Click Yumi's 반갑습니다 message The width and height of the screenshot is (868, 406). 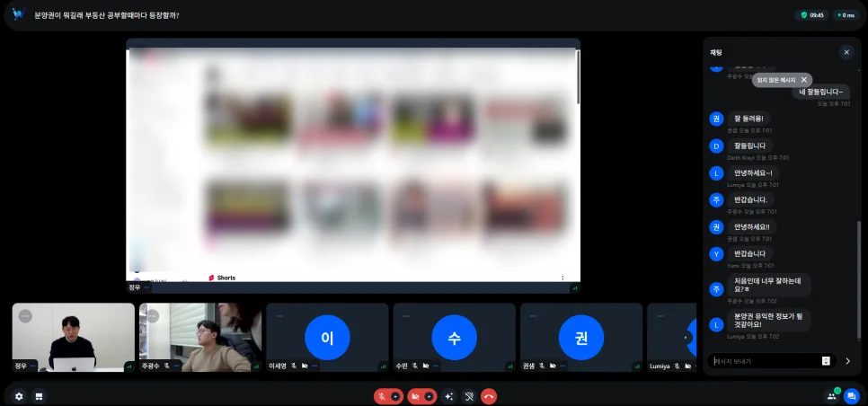pyautogui.click(x=749, y=254)
